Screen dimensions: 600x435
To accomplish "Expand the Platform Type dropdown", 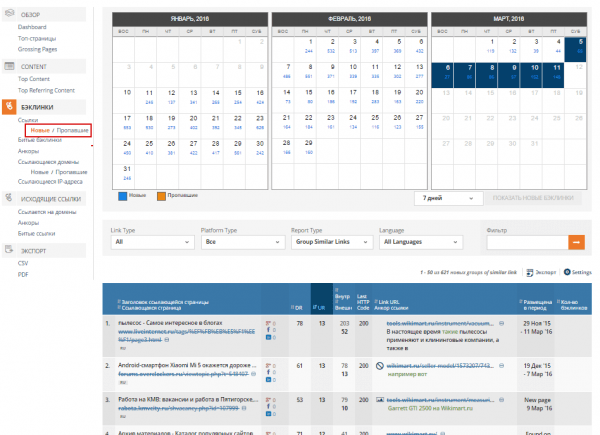I will [243, 242].
